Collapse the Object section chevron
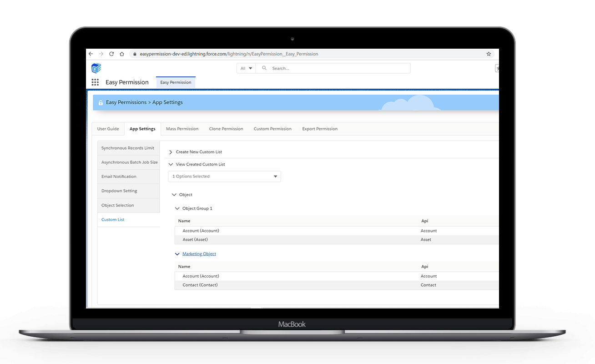Image resolution: width=595 pixels, height=364 pixels. click(x=174, y=195)
